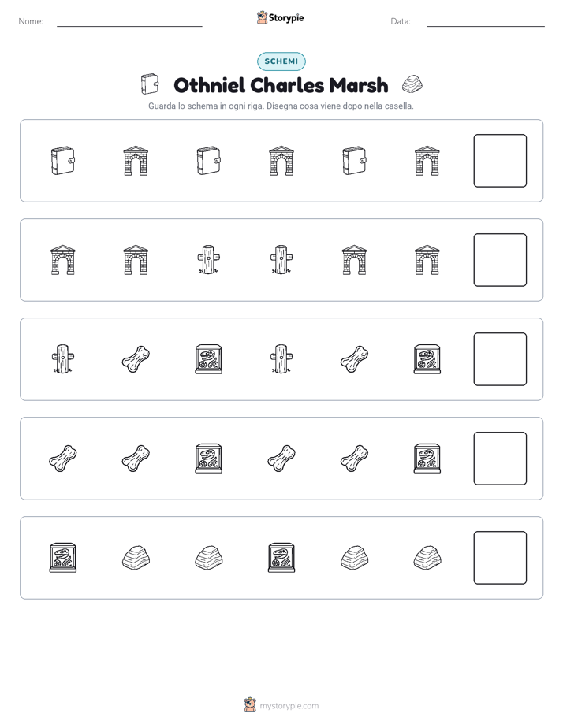Click the SCHEMI badge
This screenshot has width=563, height=728.
coord(281,61)
